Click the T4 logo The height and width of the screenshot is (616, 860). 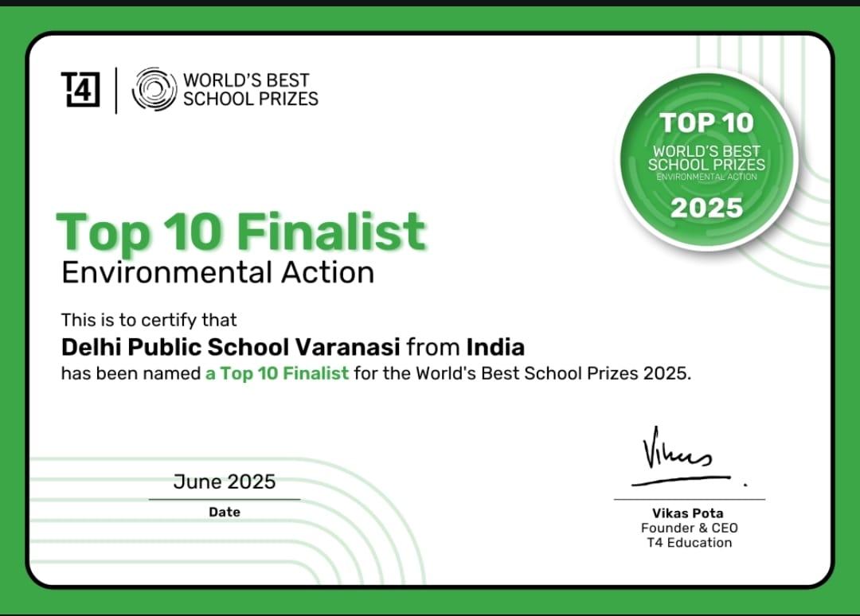tap(80, 89)
